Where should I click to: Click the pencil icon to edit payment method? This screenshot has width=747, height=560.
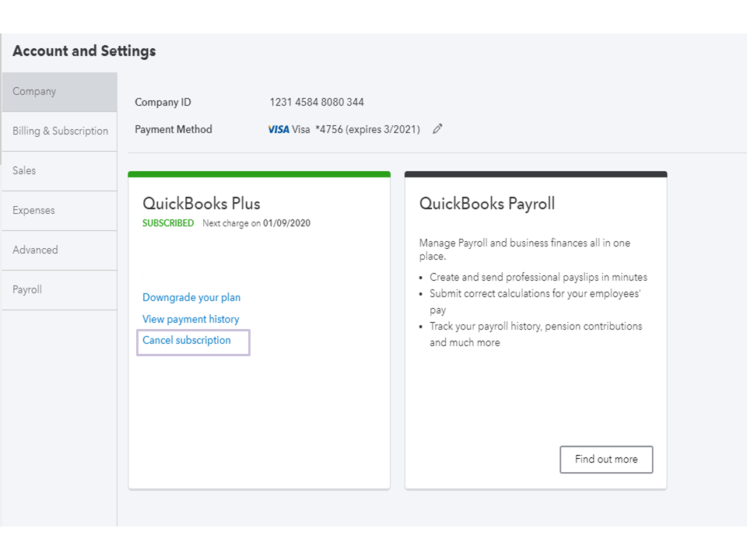click(437, 130)
